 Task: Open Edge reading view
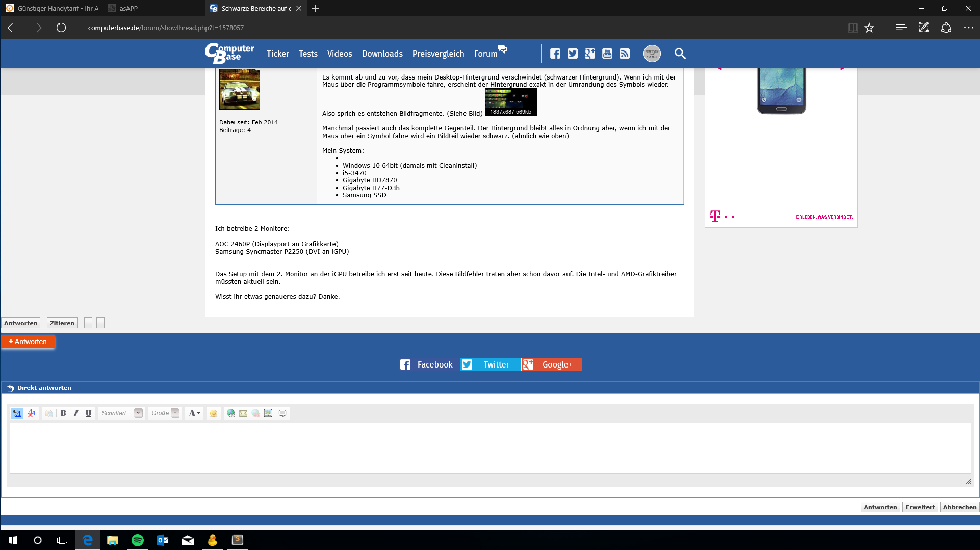coord(853,28)
